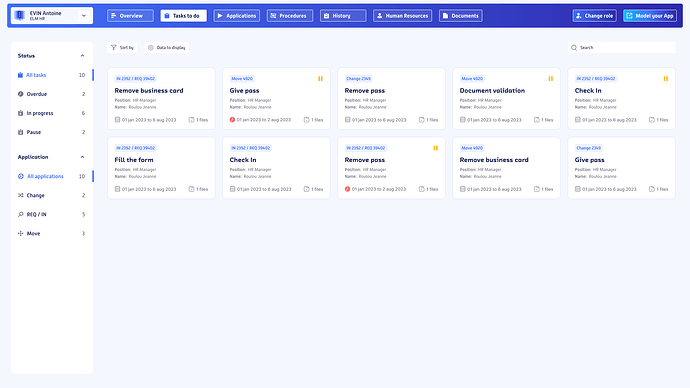Viewport: 690px width, 388px height.
Task: Click calendar icon on Change 2349 Remove pass card
Action: point(347,120)
